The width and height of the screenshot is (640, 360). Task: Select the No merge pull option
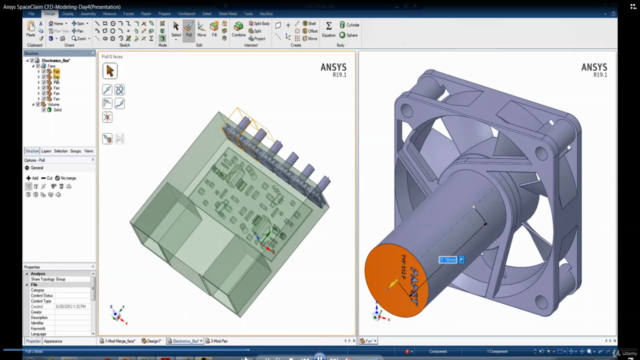point(66,178)
